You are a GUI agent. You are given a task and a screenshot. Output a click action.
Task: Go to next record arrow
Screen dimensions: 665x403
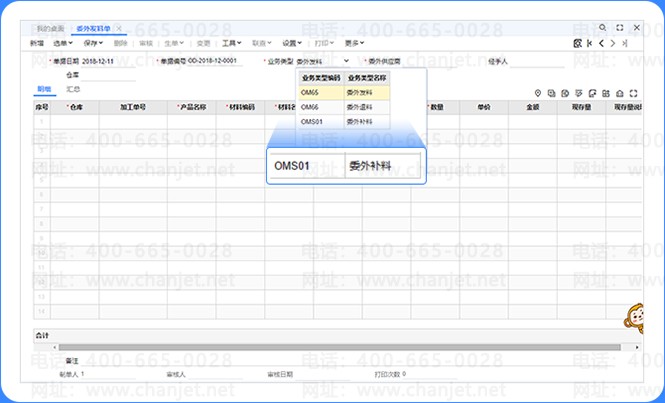tap(613, 43)
